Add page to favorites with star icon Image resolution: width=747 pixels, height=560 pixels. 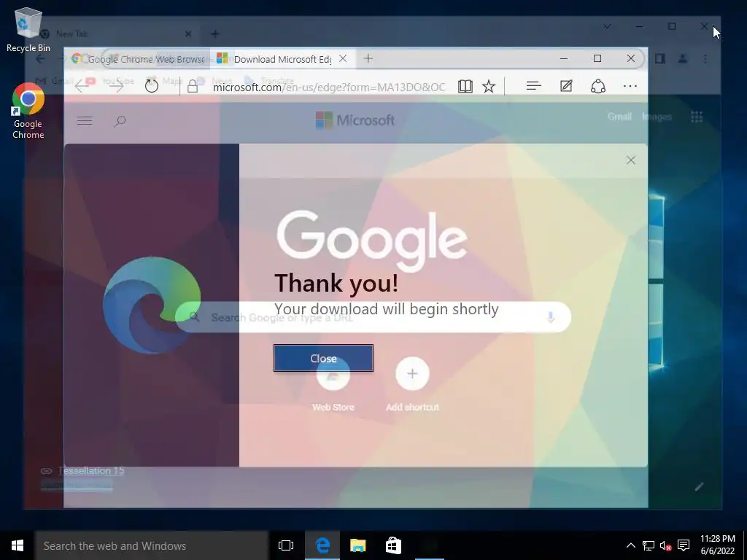coord(489,86)
